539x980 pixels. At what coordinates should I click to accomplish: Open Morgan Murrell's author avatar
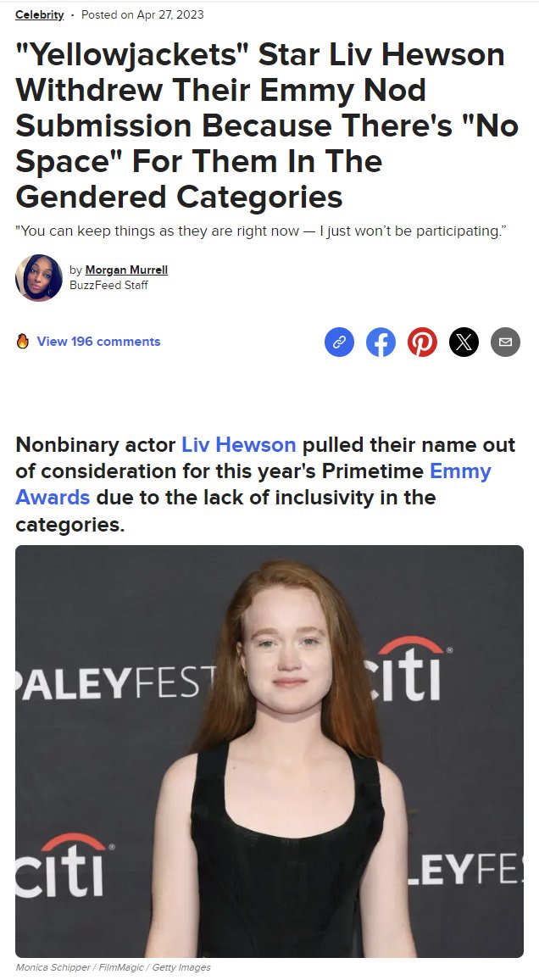pos(39,277)
